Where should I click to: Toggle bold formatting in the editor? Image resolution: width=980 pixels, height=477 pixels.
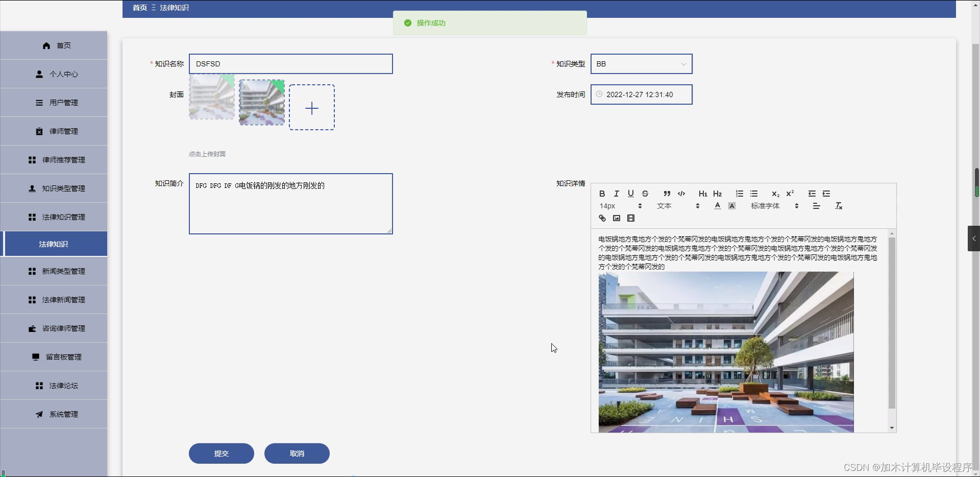[602, 194]
